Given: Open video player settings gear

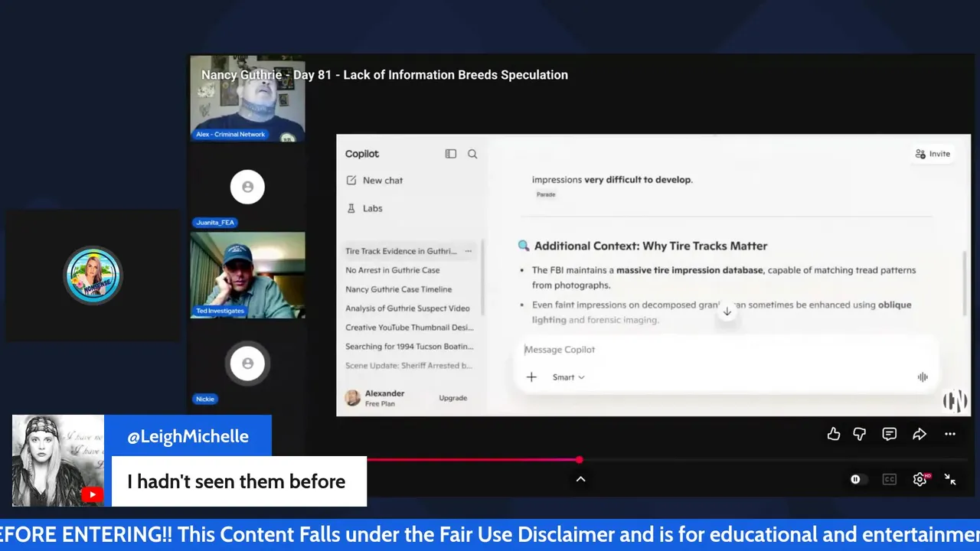Looking at the screenshot, I should coord(920,479).
